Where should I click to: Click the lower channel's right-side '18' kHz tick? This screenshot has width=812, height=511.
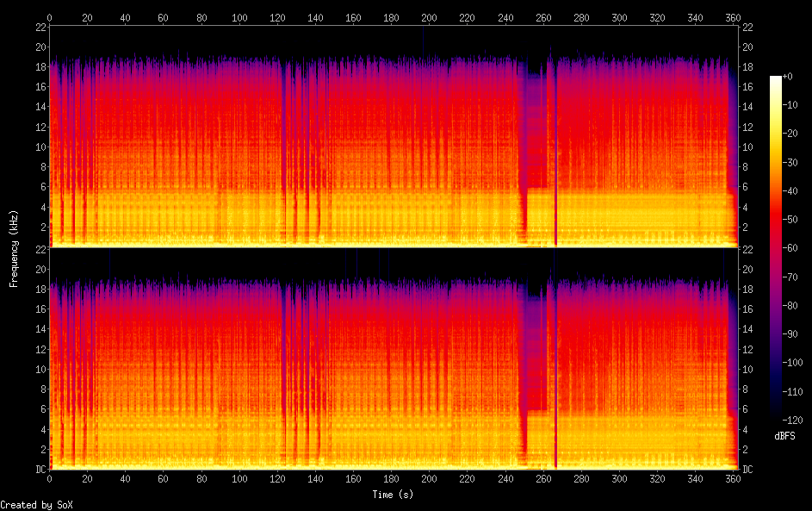pyautogui.click(x=747, y=289)
